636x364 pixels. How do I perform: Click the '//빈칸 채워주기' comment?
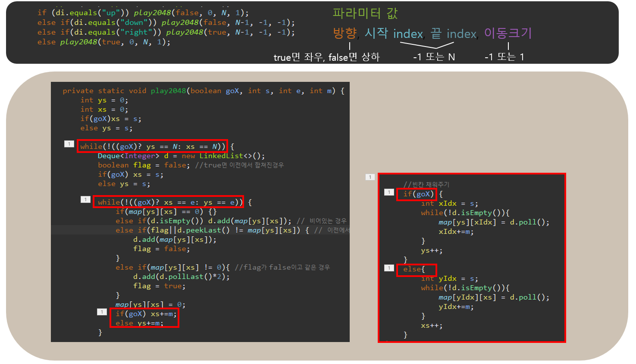point(426,184)
